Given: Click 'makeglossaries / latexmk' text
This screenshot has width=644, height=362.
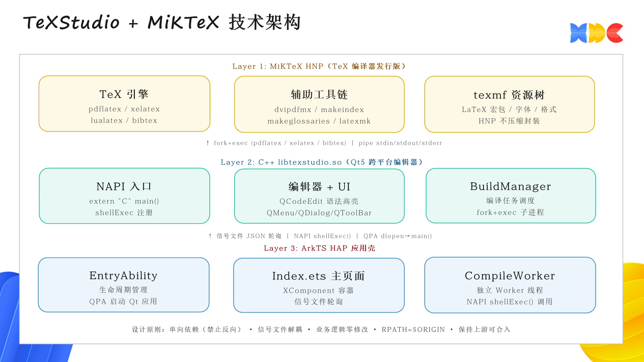Looking at the screenshot, I should [x=319, y=121].
